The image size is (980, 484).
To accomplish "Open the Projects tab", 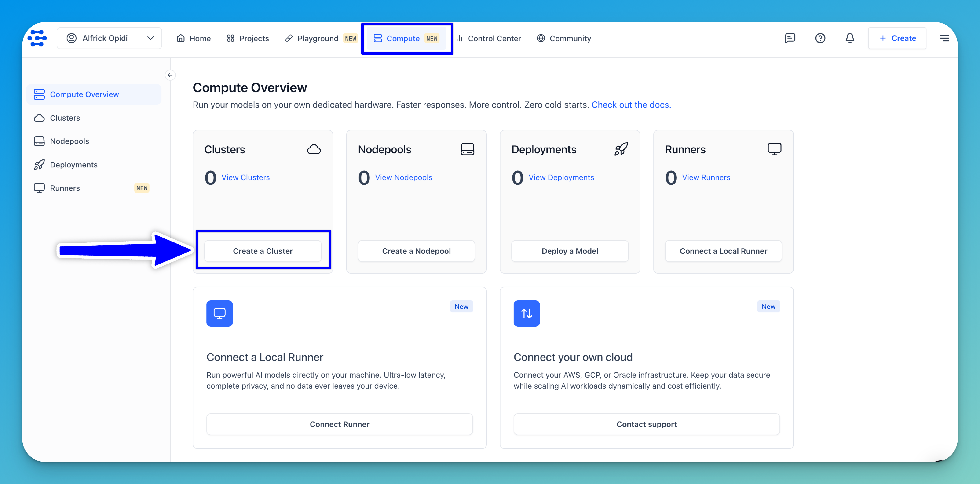I will [248, 38].
